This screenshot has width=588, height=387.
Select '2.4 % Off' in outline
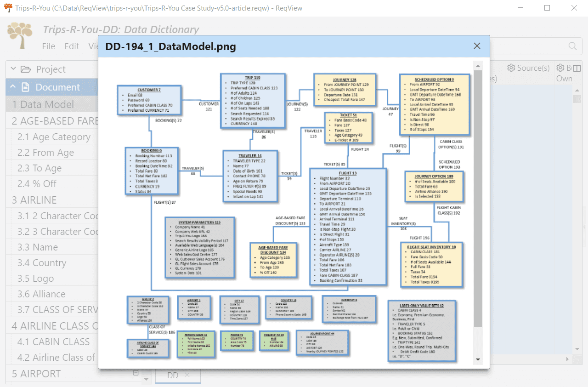point(52,184)
